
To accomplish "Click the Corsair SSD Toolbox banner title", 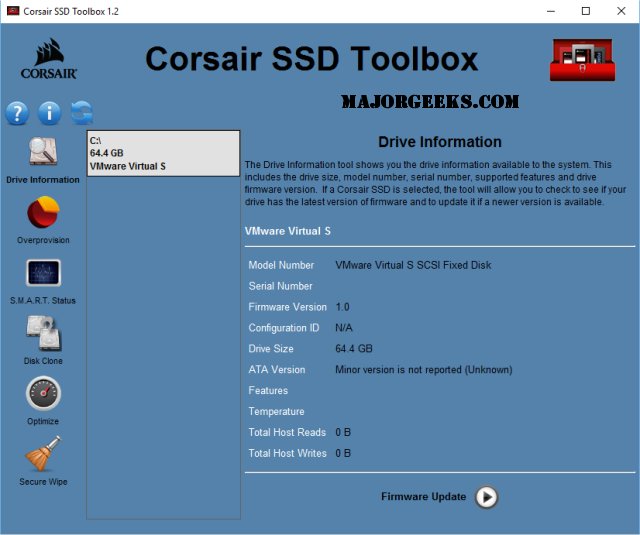I will 311,59.
